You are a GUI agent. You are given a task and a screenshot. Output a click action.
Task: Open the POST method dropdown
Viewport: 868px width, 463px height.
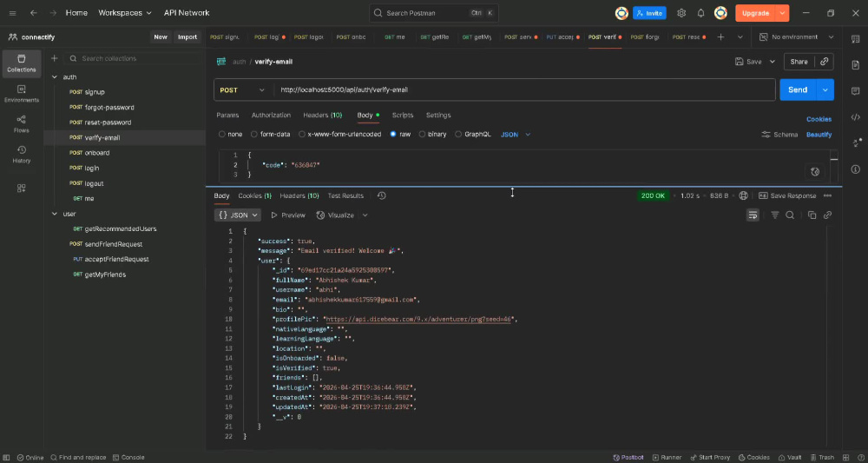click(x=242, y=89)
